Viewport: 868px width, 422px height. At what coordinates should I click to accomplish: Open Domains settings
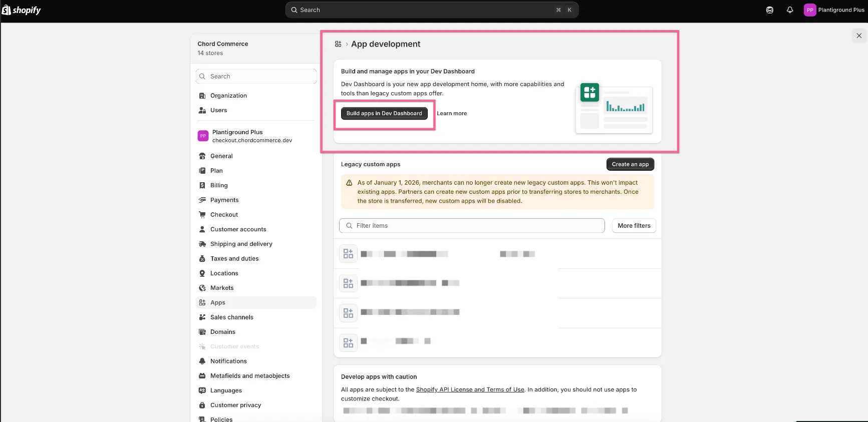[x=256, y=332]
